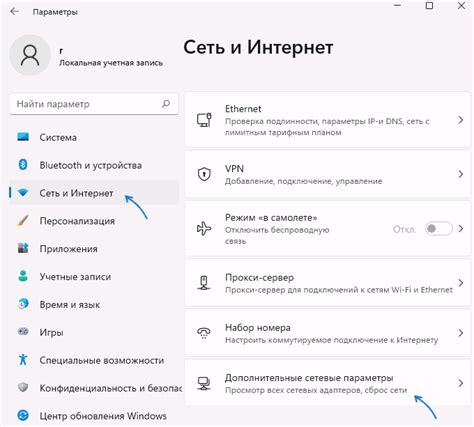Minimize the Параметры window
The height and width of the screenshot is (427, 474).
point(397,5)
